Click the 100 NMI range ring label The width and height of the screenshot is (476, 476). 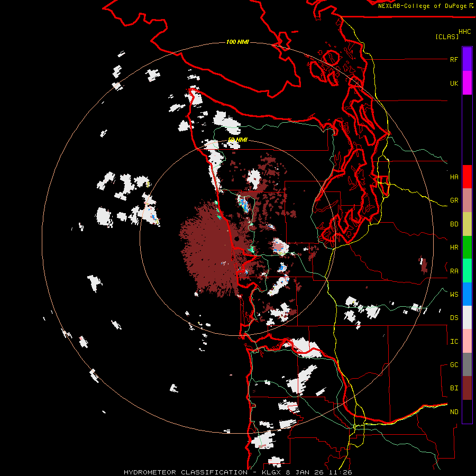point(237,42)
